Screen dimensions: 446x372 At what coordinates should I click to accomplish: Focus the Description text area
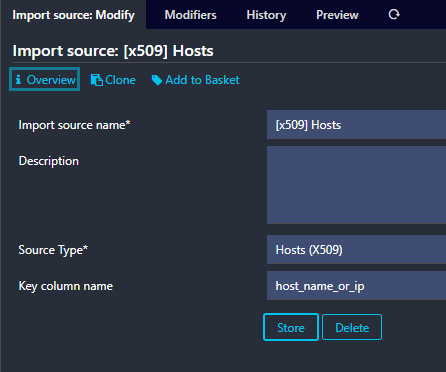356,185
